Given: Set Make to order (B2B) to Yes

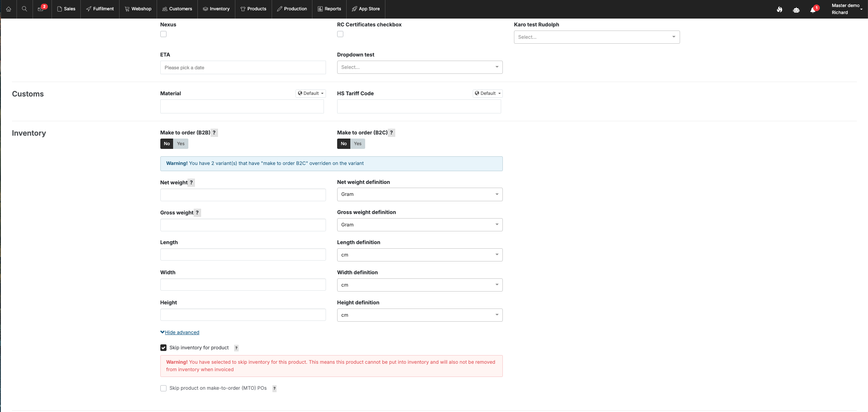Looking at the screenshot, I should point(181,144).
